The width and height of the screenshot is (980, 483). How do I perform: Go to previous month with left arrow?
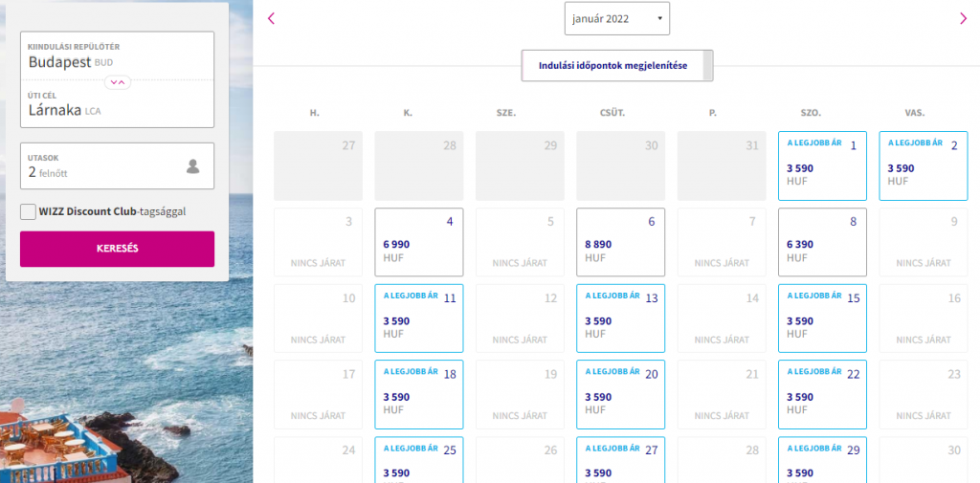[271, 19]
